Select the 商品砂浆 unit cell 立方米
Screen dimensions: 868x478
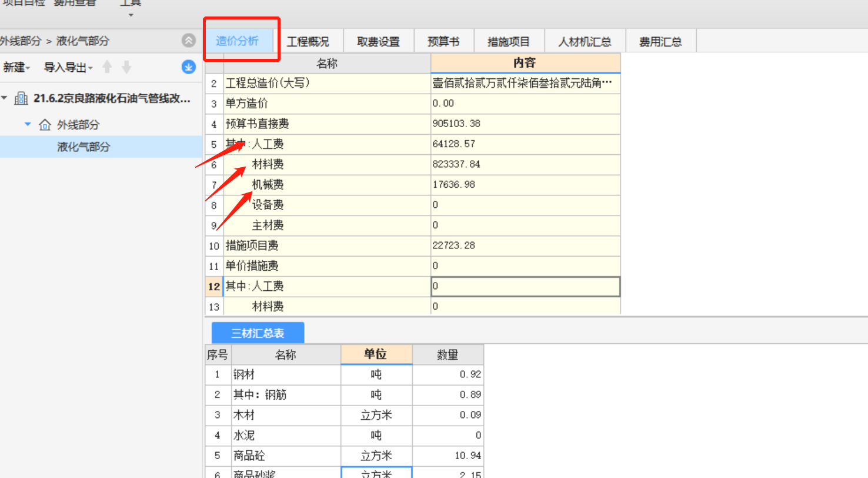376,473
